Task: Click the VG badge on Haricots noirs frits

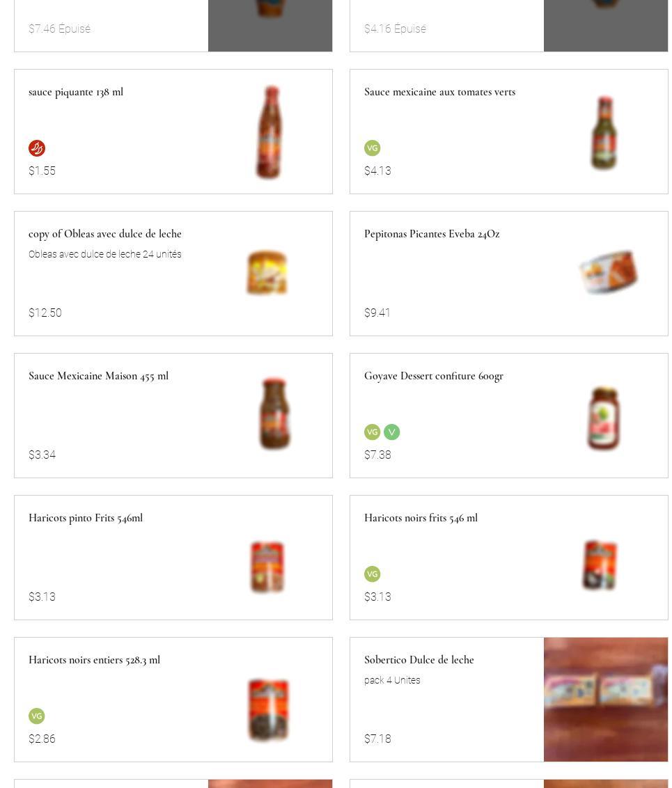Action: pos(373,574)
